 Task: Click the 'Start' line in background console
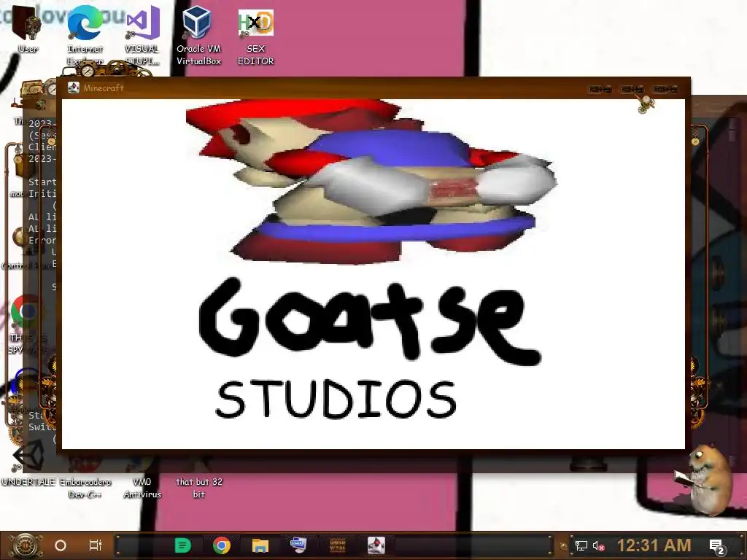coord(42,182)
